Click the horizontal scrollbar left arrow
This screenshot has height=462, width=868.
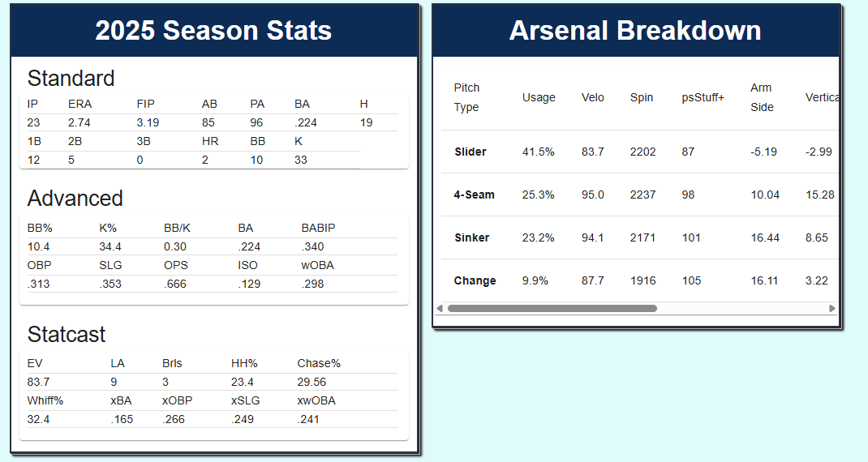pos(440,309)
